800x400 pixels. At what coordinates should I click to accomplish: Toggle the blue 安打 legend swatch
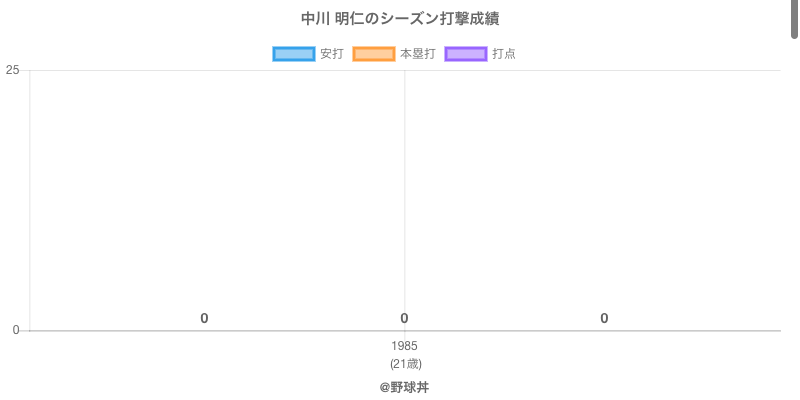coord(294,54)
